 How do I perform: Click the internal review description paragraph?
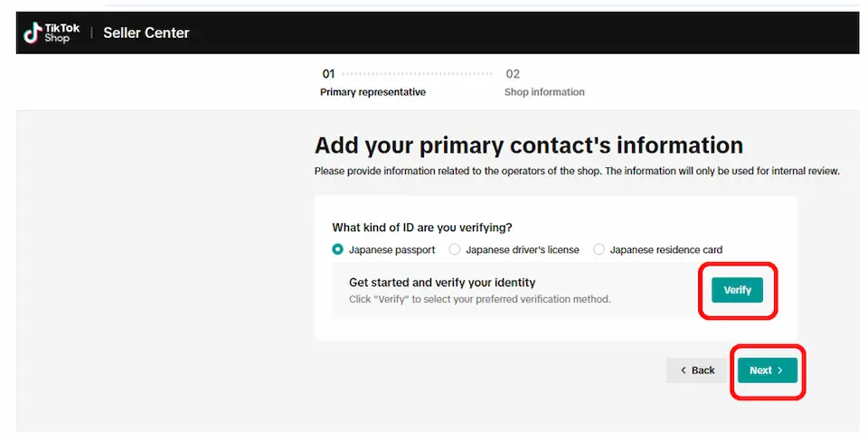[x=577, y=171]
